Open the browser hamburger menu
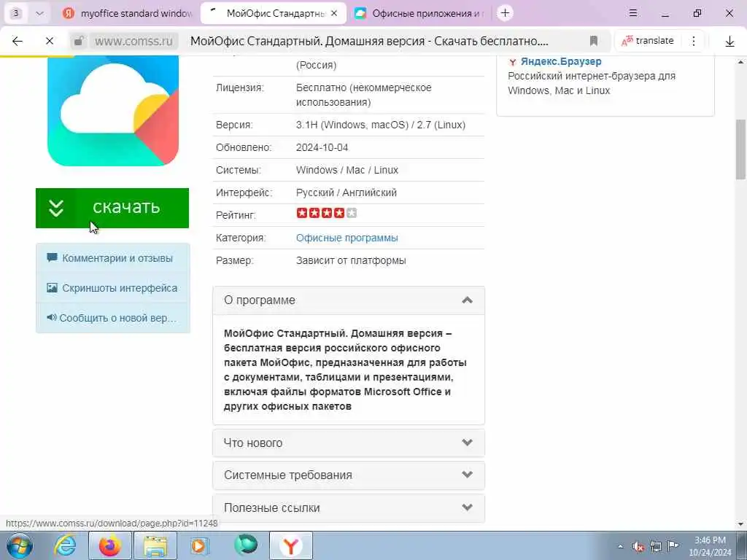747x560 pixels. coord(633,13)
